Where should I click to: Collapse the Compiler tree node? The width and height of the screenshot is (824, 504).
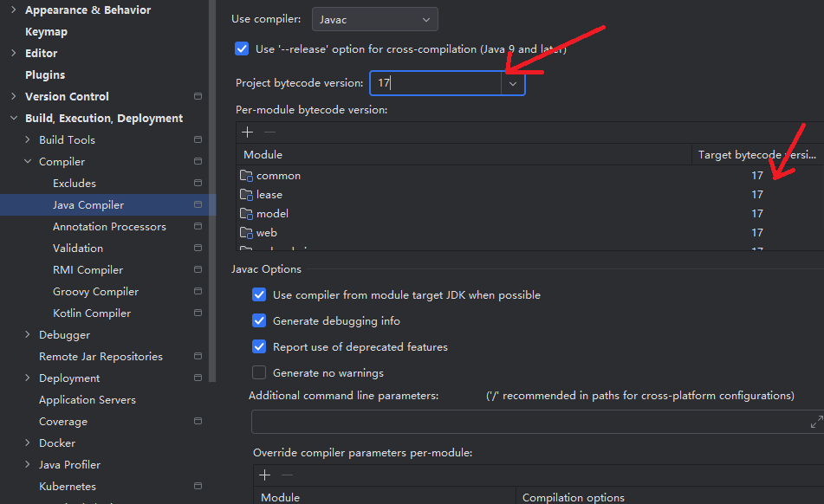(x=28, y=161)
